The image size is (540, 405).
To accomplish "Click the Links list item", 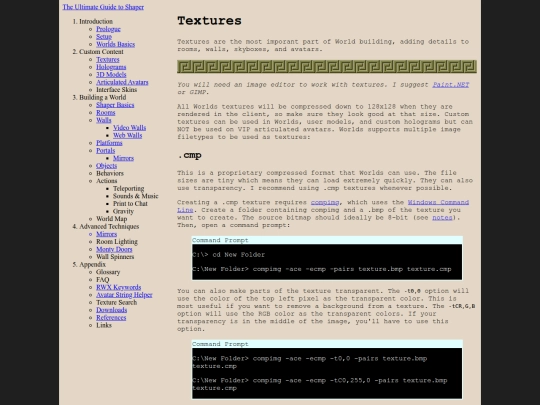I will coord(104,325).
